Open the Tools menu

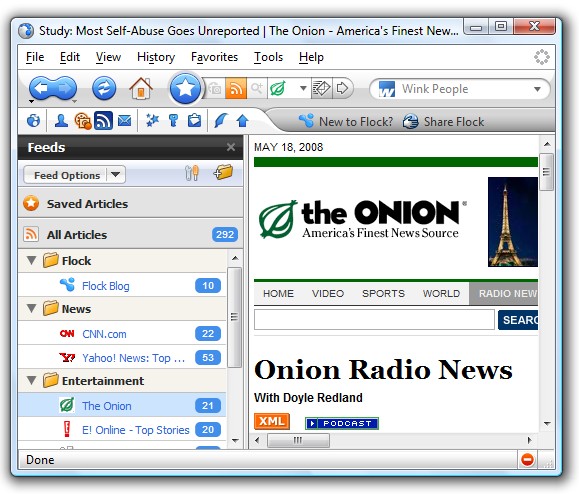[268, 57]
